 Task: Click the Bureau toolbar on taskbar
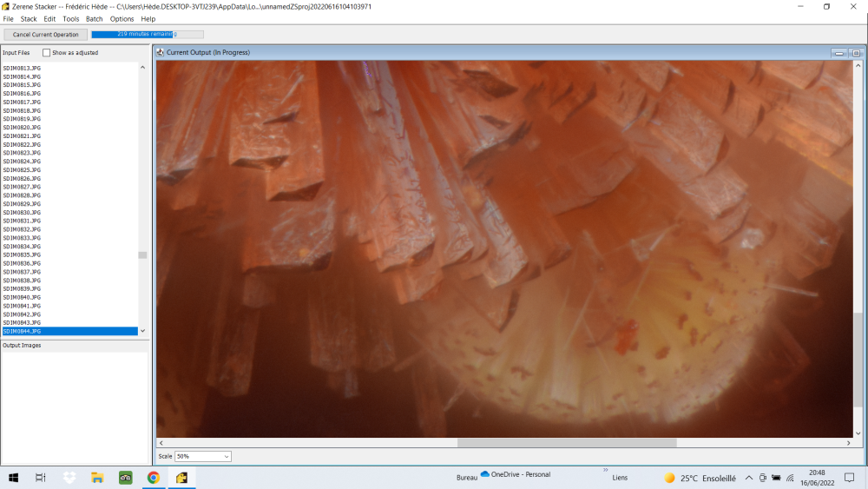[467, 478]
